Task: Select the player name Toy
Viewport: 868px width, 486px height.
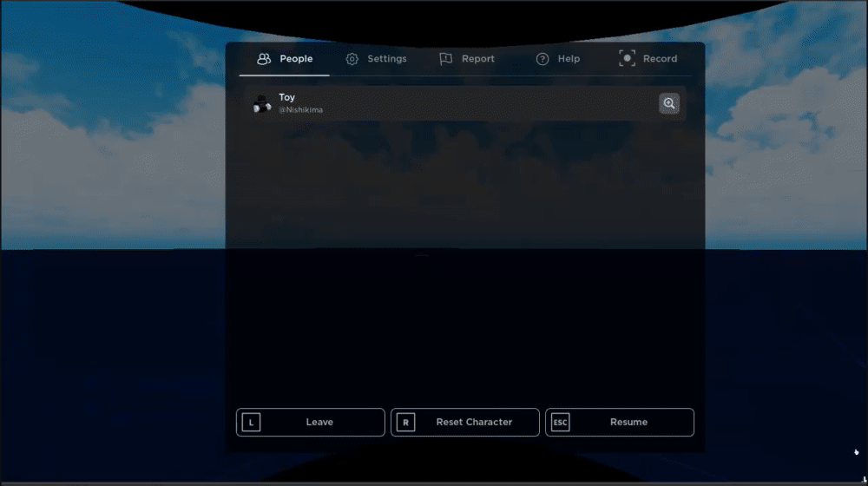Action: 286,97
